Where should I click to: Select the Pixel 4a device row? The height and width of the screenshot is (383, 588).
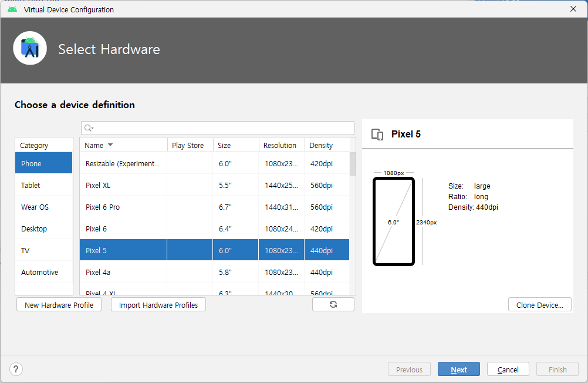coord(215,272)
